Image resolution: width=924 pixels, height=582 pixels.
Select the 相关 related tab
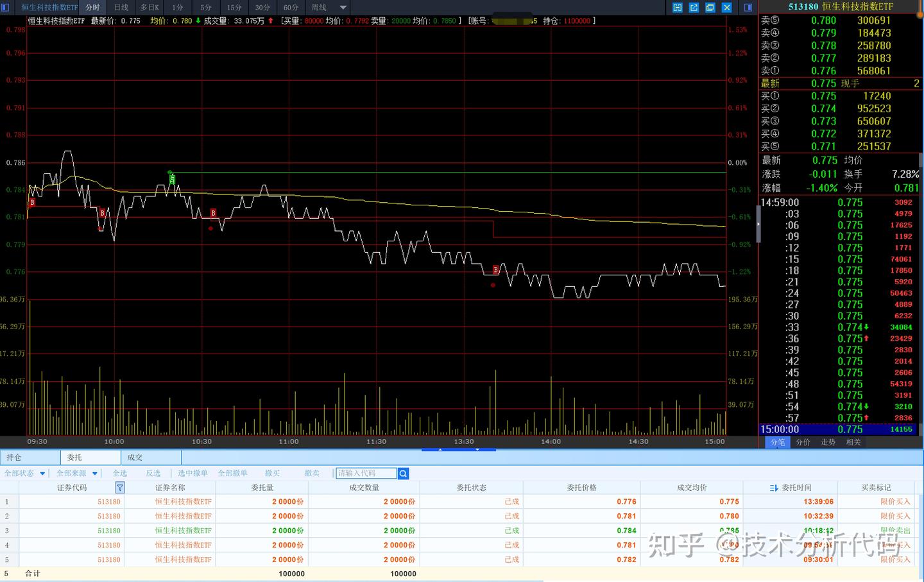[x=853, y=442]
